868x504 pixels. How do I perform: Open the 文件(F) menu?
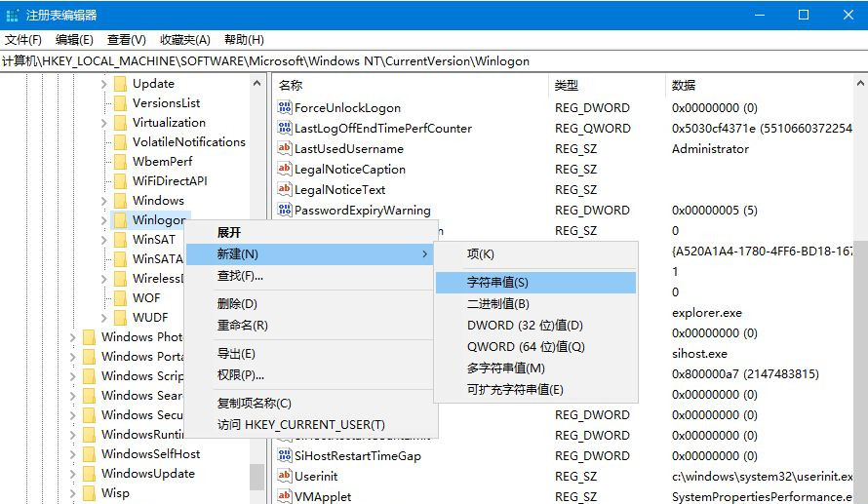point(23,40)
